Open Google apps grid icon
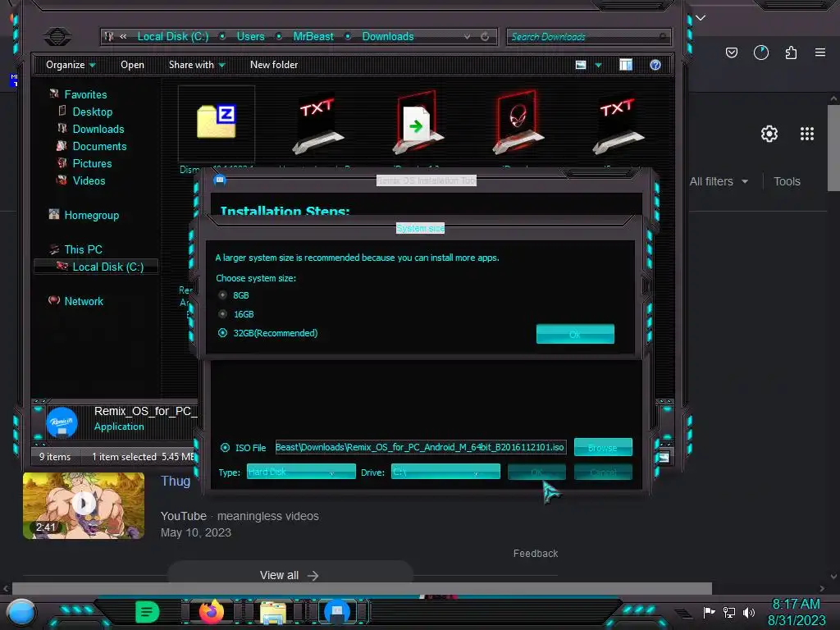840x630 pixels. (807, 134)
